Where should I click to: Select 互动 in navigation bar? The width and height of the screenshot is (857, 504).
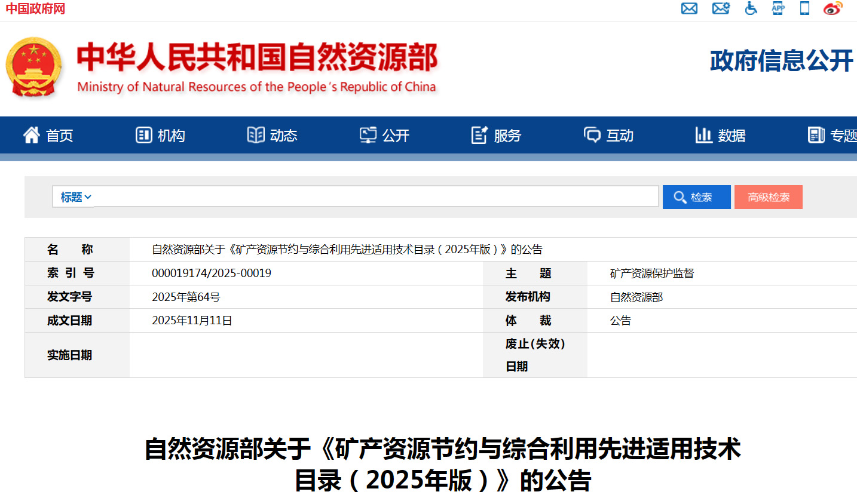[608, 136]
